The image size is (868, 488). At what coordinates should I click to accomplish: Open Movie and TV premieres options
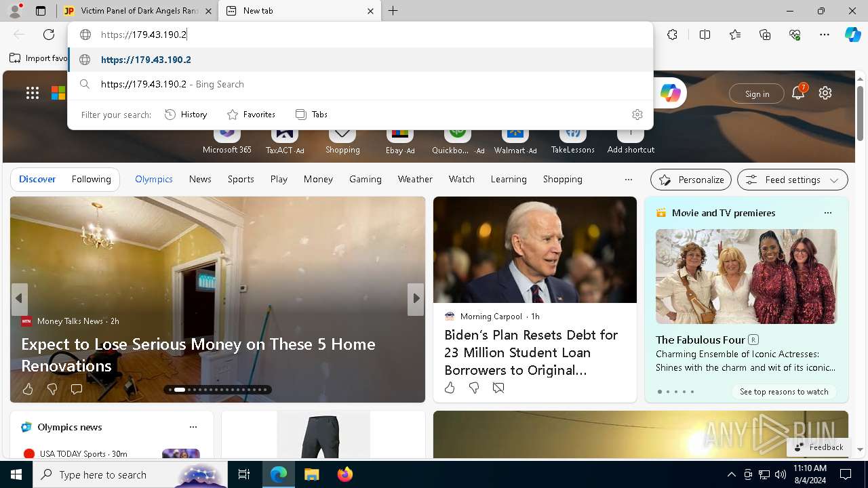coord(827,213)
